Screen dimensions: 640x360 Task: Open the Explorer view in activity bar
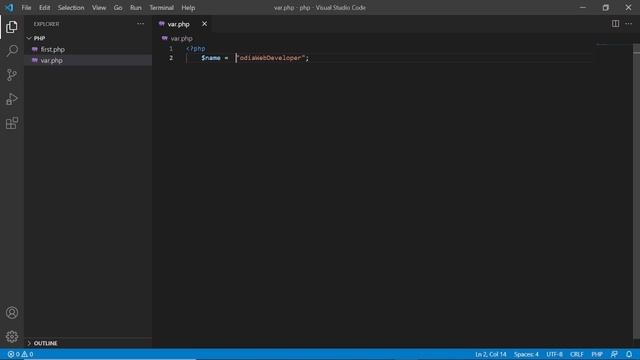tap(12, 27)
